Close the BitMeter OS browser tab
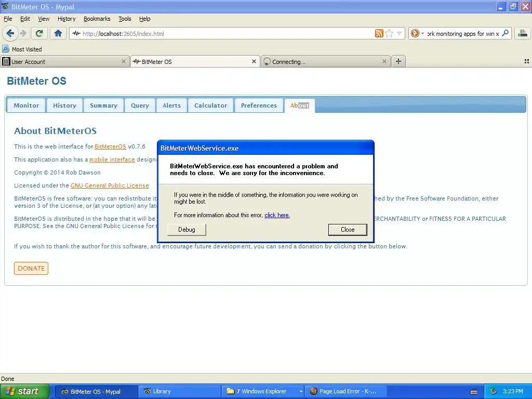 pyautogui.click(x=254, y=61)
